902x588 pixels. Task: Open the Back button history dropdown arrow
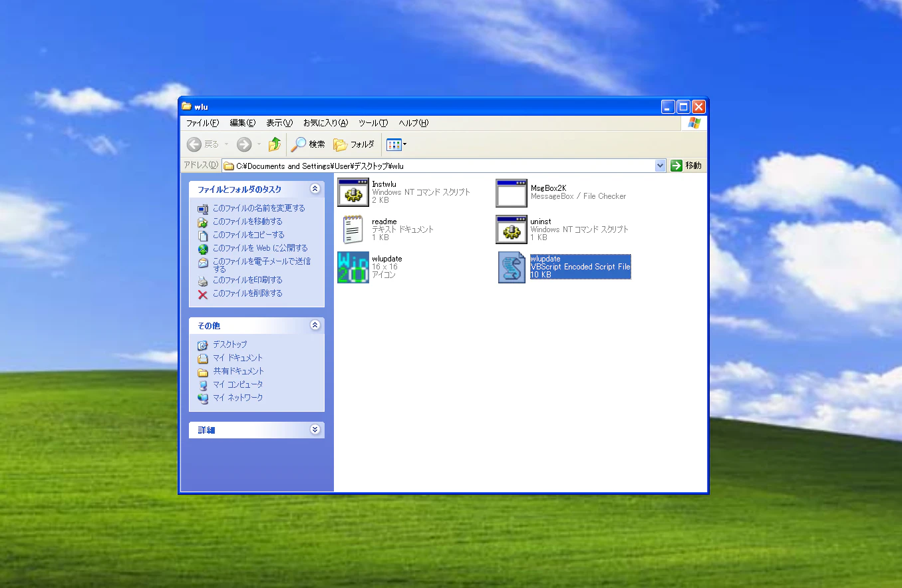click(x=226, y=144)
